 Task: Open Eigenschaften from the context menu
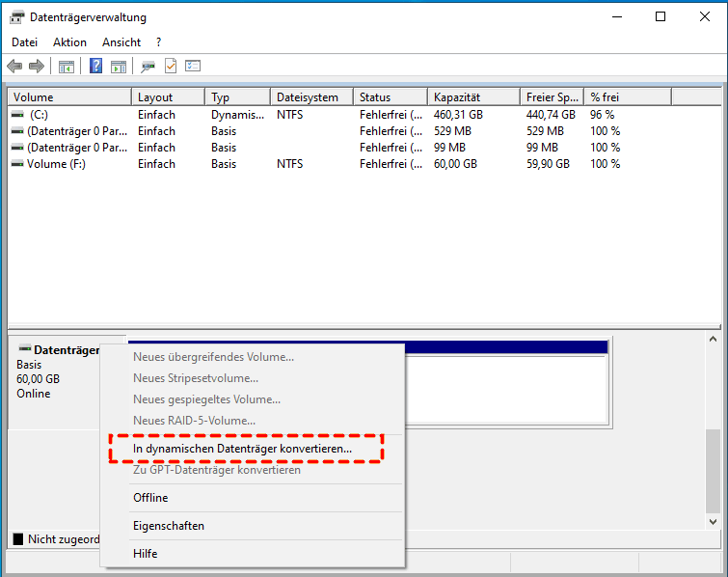[169, 526]
